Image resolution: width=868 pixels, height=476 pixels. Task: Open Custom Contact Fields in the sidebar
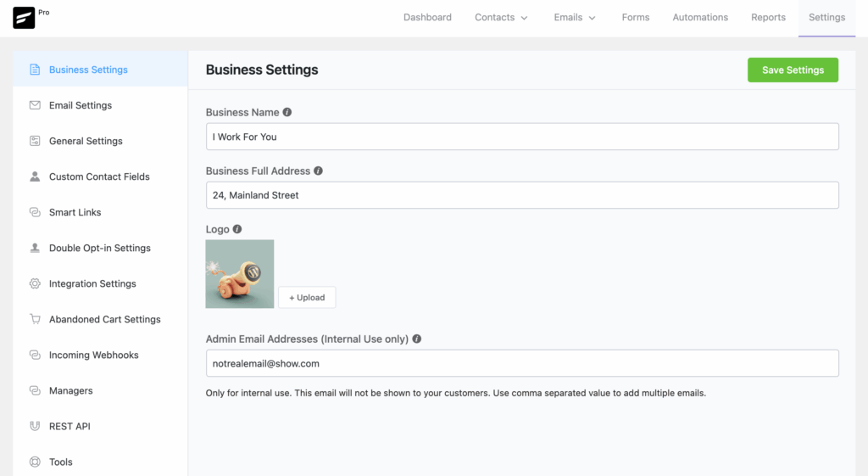pos(100,176)
